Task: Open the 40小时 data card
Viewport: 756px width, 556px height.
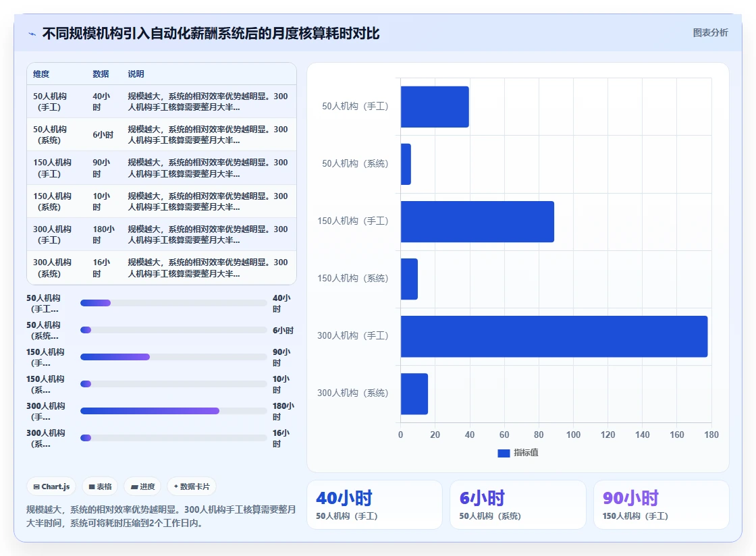Action: tap(375, 505)
